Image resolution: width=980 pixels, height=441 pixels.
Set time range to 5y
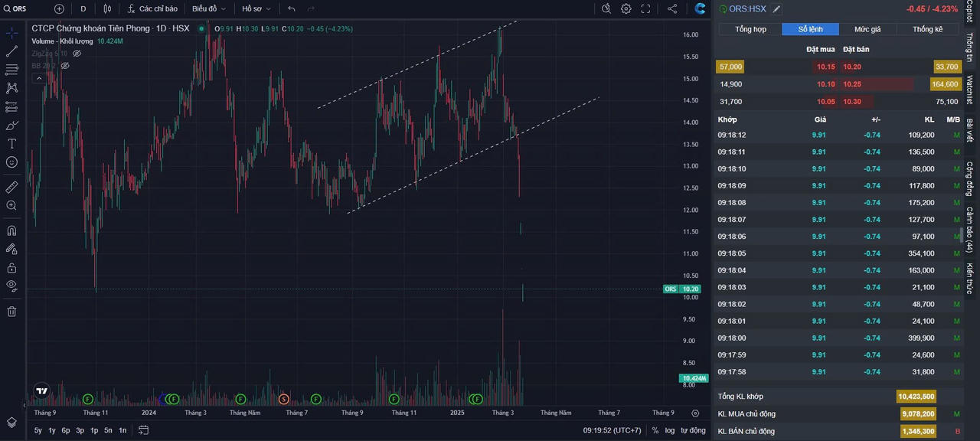pyautogui.click(x=38, y=430)
